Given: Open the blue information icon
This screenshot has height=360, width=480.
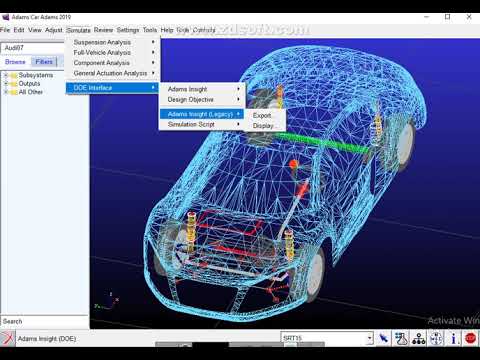Looking at the screenshot, I should pos(453,339).
